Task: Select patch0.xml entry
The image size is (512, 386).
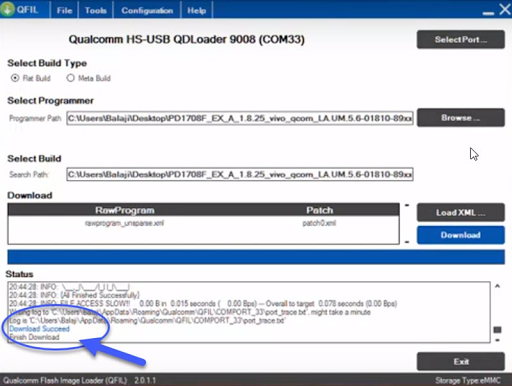Action: point(319,223)
